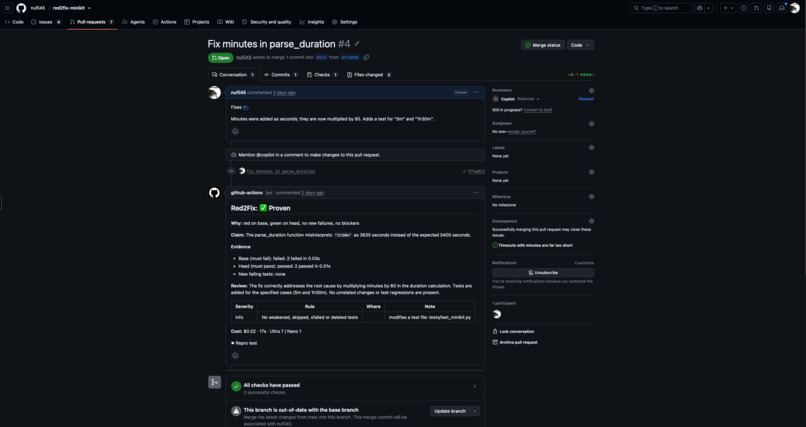The height and width of the screenshot is (427, 806).
Task: Open the repository Settings tab
Action: (x=344, y=22)
